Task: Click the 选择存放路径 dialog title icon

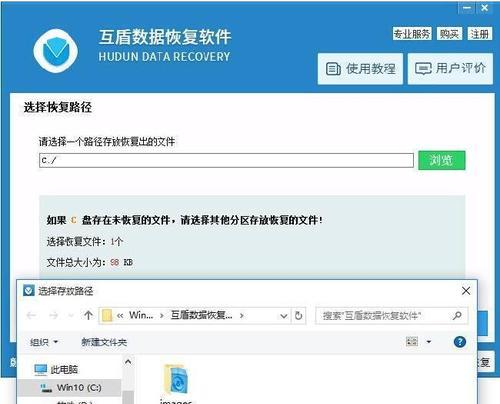Action: pos(29,291)
